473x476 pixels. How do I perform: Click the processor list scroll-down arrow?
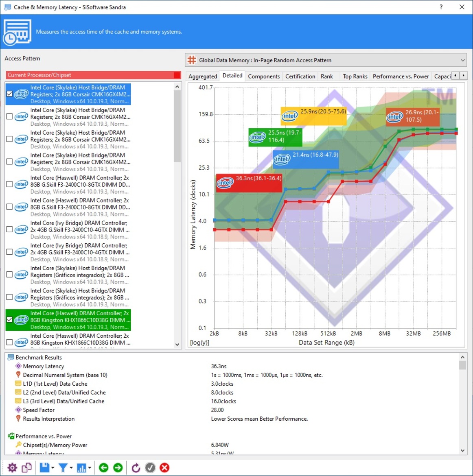[x=177, y=345]
